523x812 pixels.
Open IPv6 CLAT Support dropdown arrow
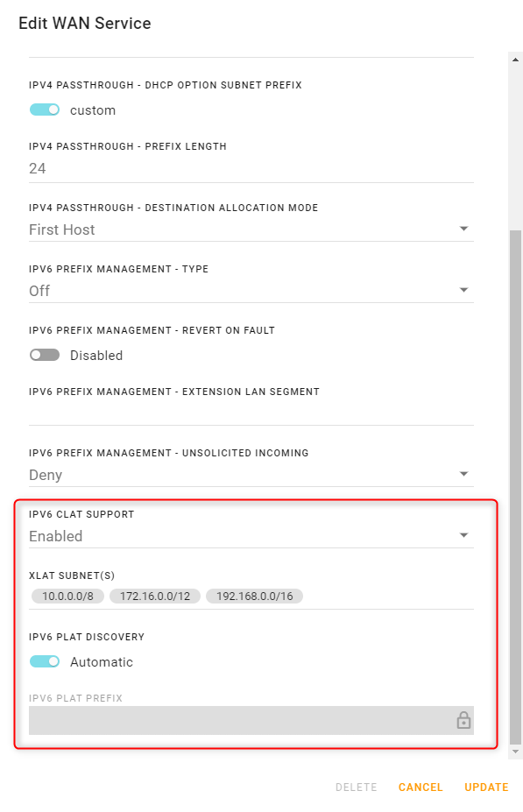(463, 535)
